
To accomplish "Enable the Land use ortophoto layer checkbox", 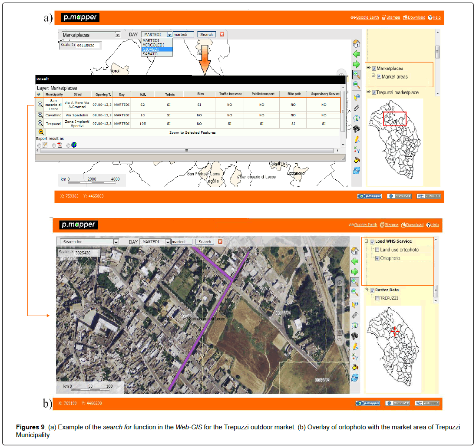I will pos(377,250).
